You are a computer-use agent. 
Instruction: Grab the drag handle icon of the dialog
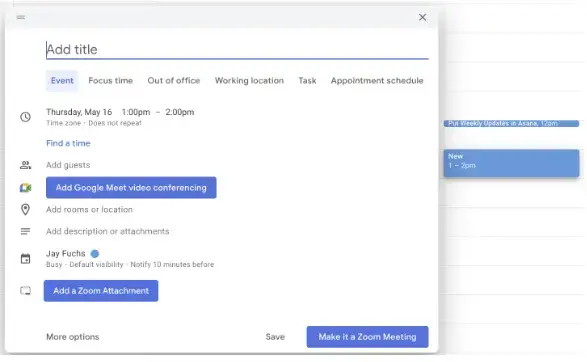(x=21, y=17)
